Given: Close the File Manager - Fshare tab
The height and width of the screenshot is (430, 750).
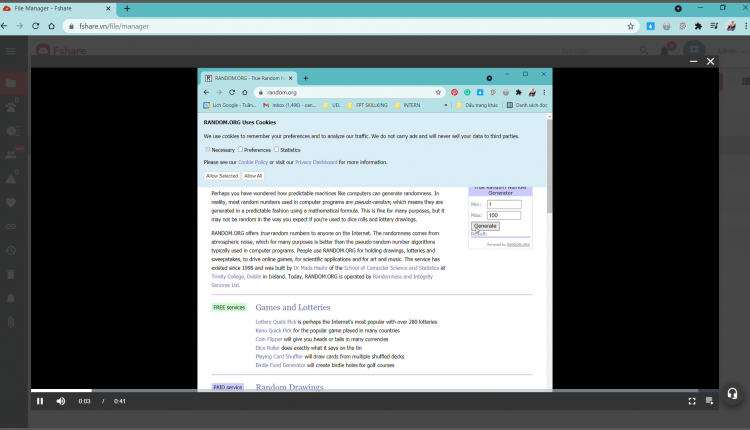Looking at the screenshot, I should point(108,9).
